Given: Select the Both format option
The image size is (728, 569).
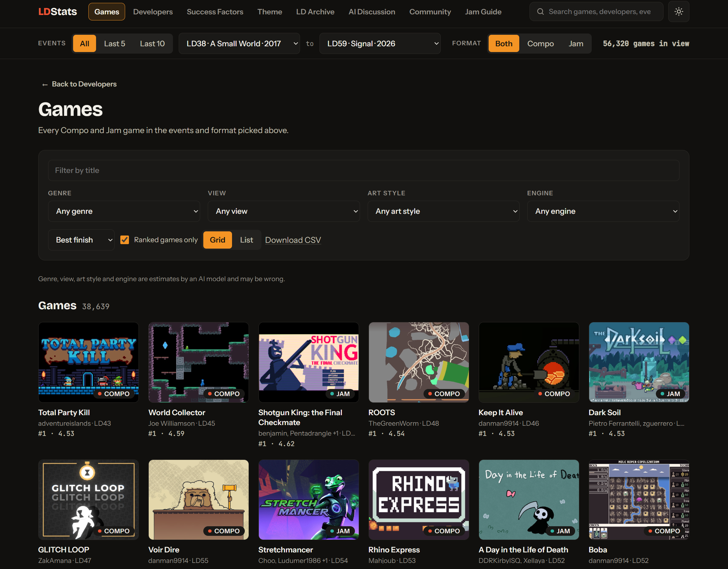Looking at the screenshot, I should (504, 43).
